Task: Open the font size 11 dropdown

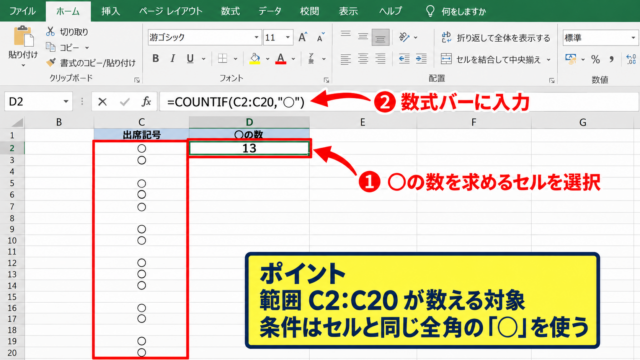Action: pos(288,38)
